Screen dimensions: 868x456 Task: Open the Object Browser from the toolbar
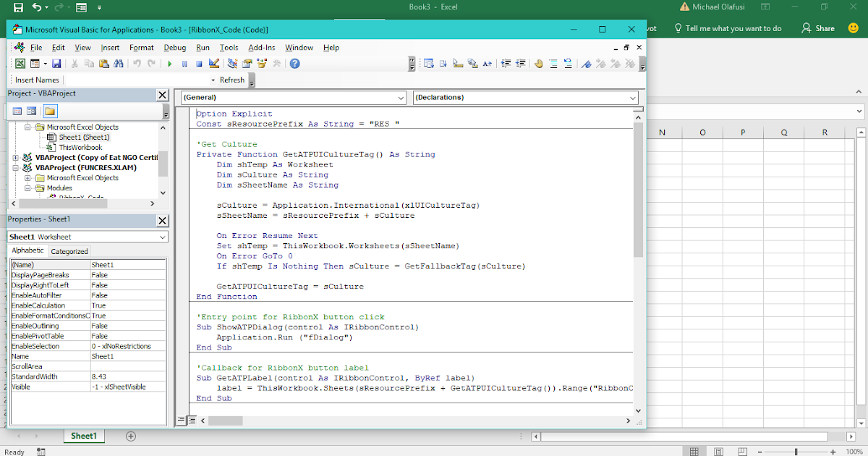[x=261, y=64]
